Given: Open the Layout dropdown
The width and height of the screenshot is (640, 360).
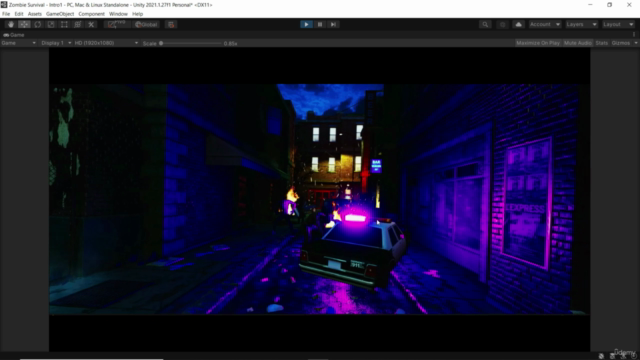Looking at the screenshot, I should (x=618, y=24).
